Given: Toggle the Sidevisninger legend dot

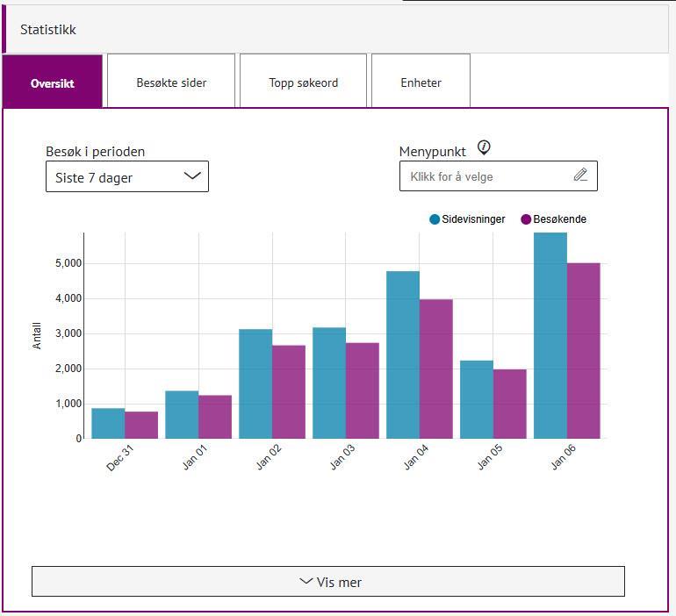Looking at the screenshot, I should [435, 219].
